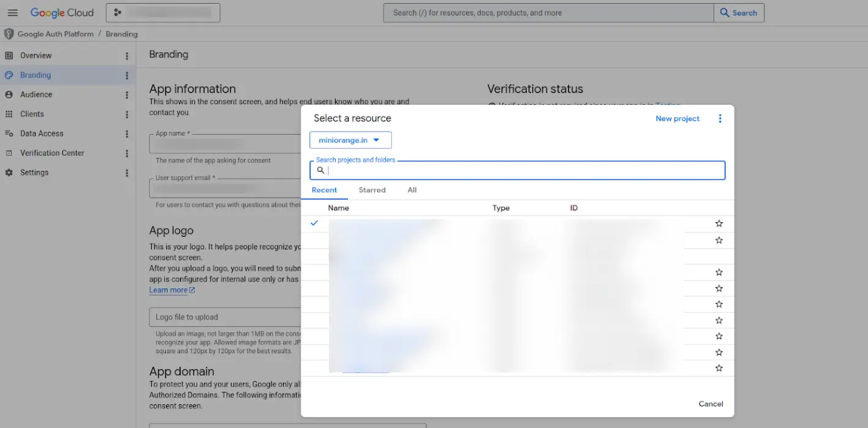Click Google Auth Platform breadcrumb
The height and width of the screenshot is (428, 868).
coord(56,34)
